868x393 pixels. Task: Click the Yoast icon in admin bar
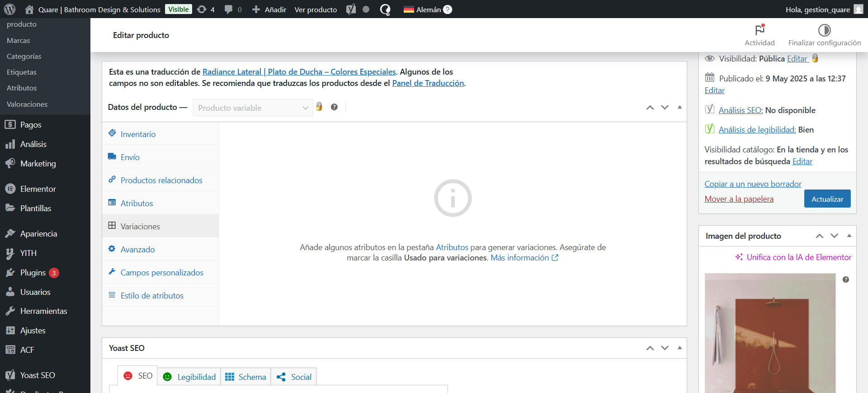click(351, 9)
